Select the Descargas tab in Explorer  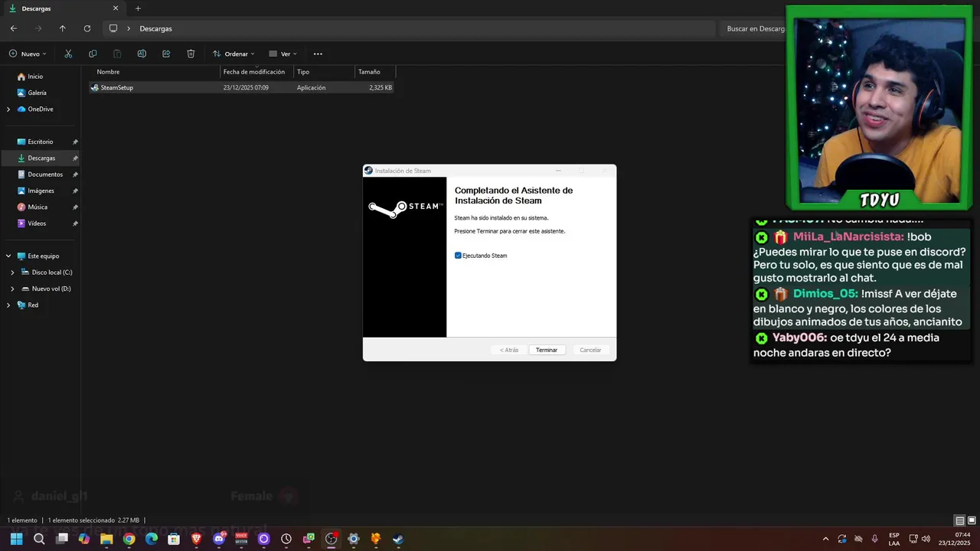[x=64, y=8]
